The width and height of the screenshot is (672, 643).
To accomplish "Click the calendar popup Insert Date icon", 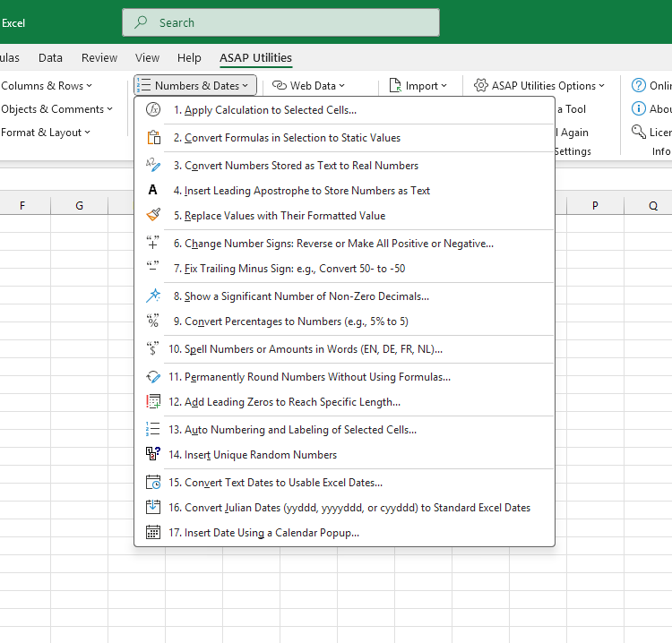I will tap(152, 533).
